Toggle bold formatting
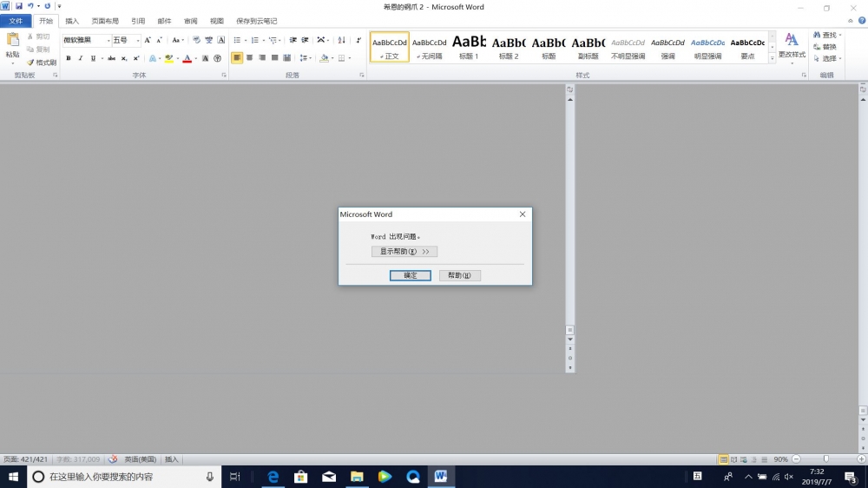The width and height of the screenshot is (868, 488). coord(69,58)
